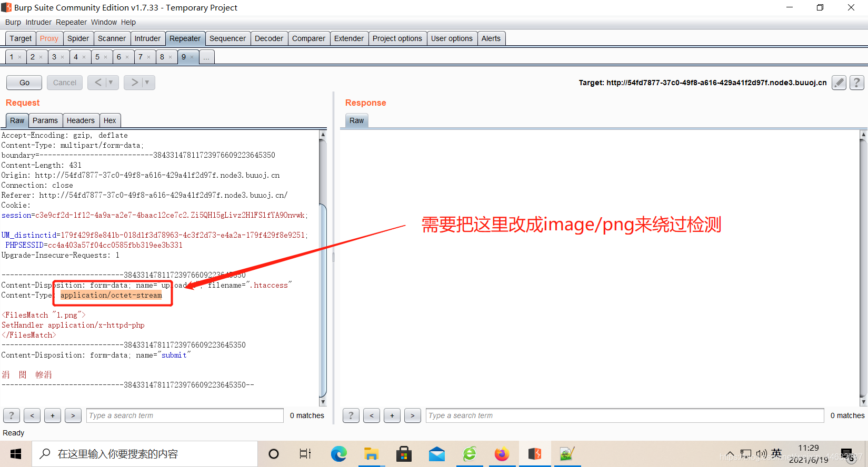This screenshot has width=868, height=467.
Task: Click the SetHandler application/x-httpd-php line
Action: pos(73,325)
